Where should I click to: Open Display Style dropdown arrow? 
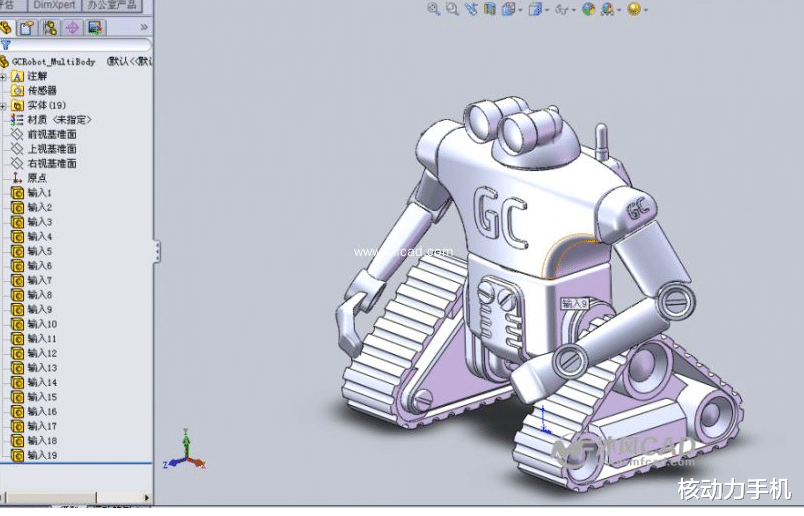coord(547,10)
